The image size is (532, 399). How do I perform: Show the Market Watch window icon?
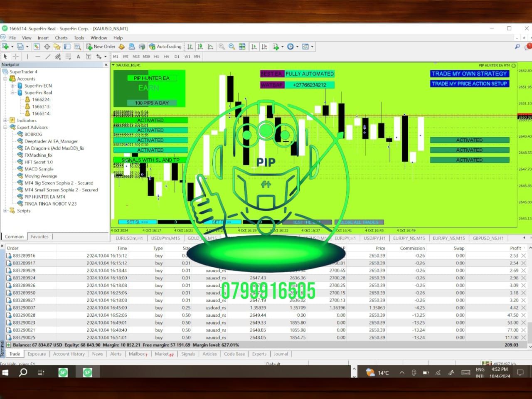(37, 47)
